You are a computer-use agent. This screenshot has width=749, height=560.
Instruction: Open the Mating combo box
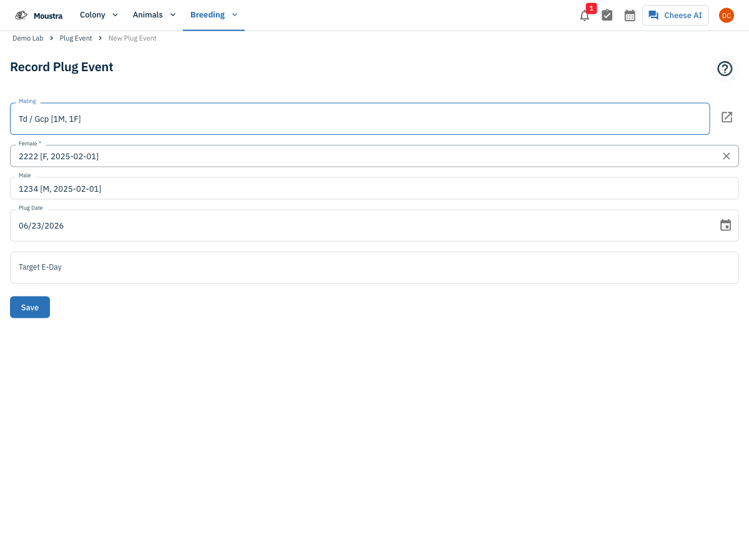point(360,119)
